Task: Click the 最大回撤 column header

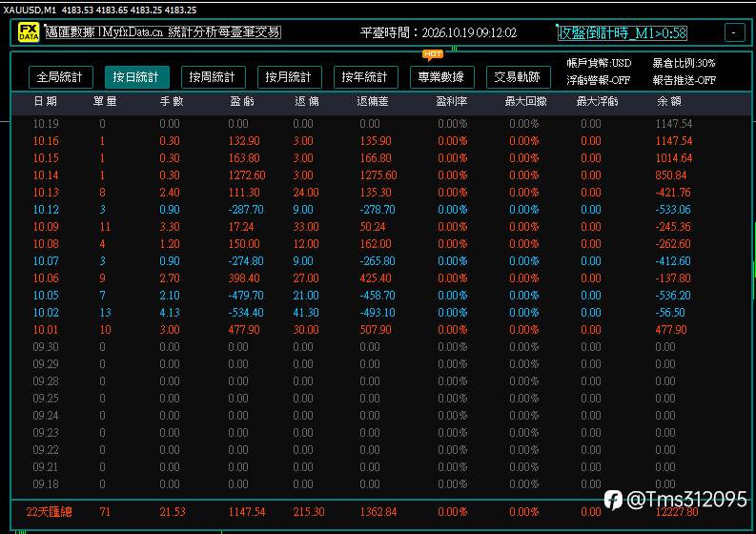Action: coord(525,101)
